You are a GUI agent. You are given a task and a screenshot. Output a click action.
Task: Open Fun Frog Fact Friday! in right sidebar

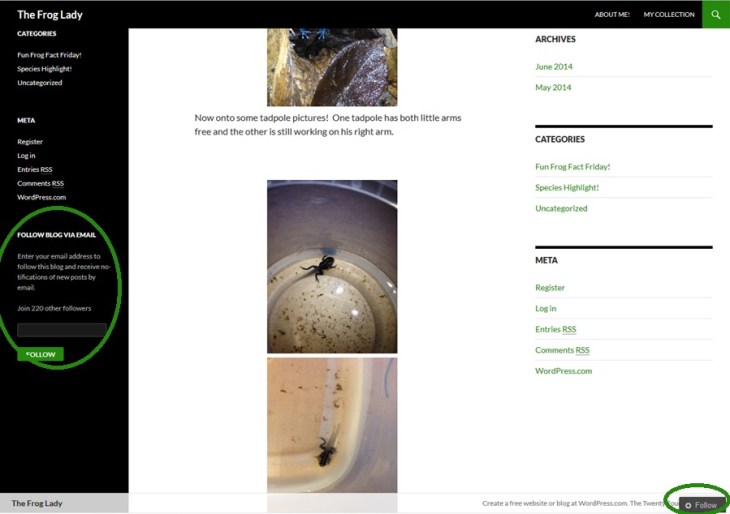click(x=573, y=167)
